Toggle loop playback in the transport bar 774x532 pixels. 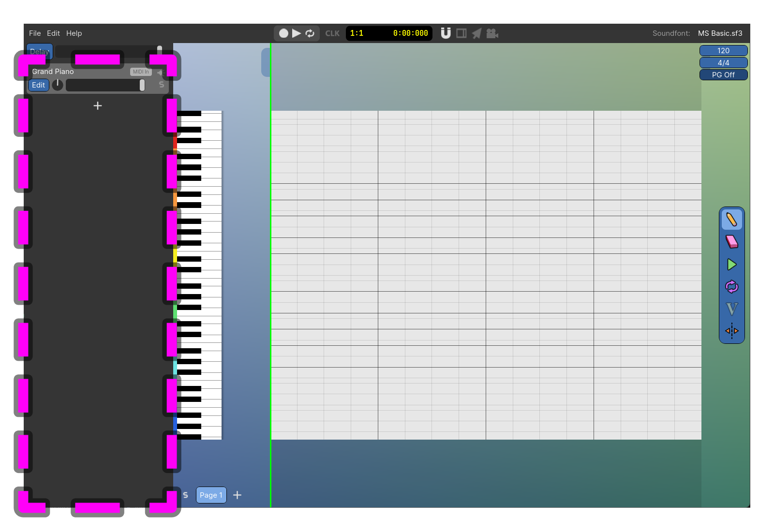click(310, 33)
